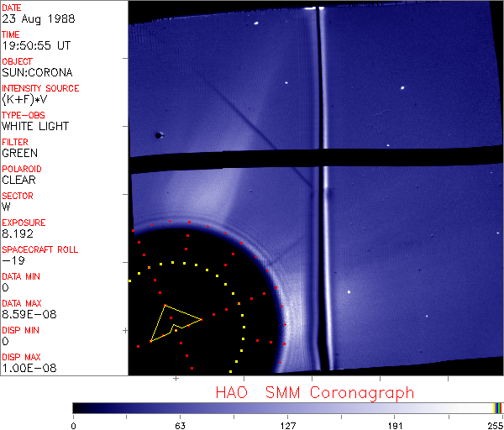Click the dark left end of the color bar
This screenshot has height=430, width=504.
80,407
